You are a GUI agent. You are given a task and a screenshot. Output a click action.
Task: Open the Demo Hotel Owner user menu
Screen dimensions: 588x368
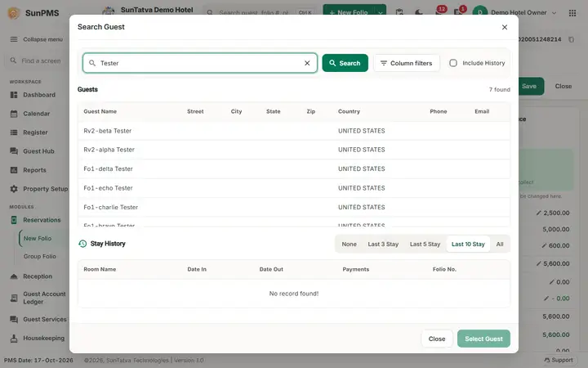pos(514,13)
